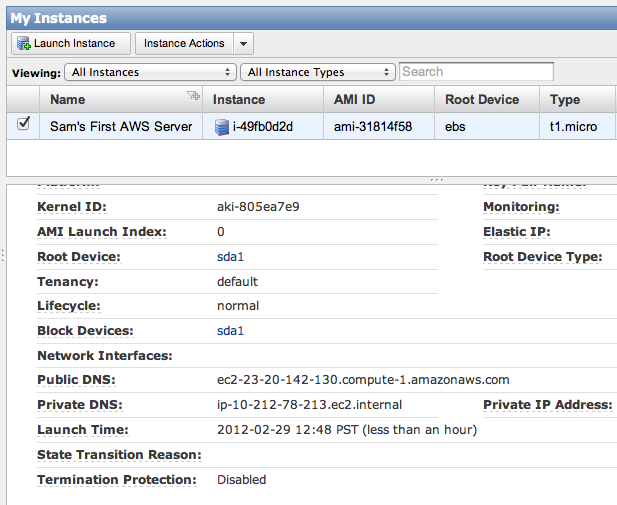Sort by the Name column header

68,100
